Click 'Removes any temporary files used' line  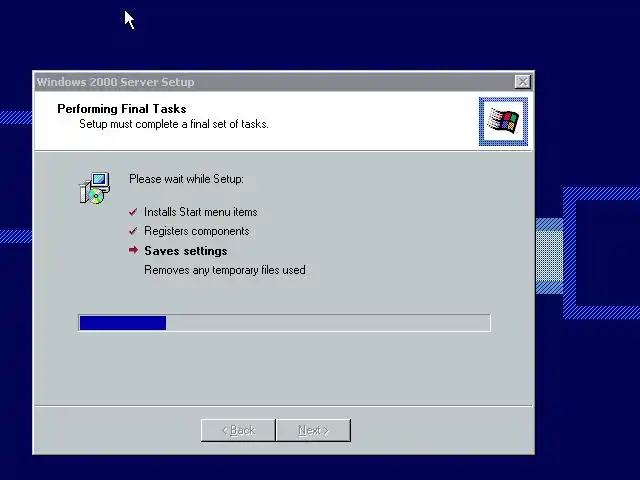[x=224, y=270]
